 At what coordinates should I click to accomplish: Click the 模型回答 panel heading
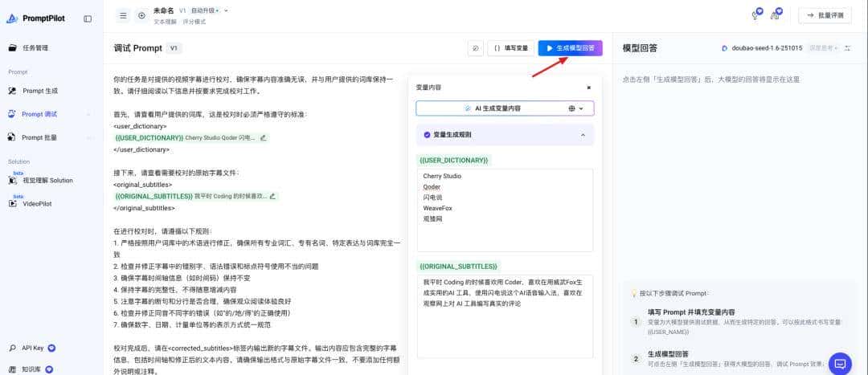coord(640,48)
